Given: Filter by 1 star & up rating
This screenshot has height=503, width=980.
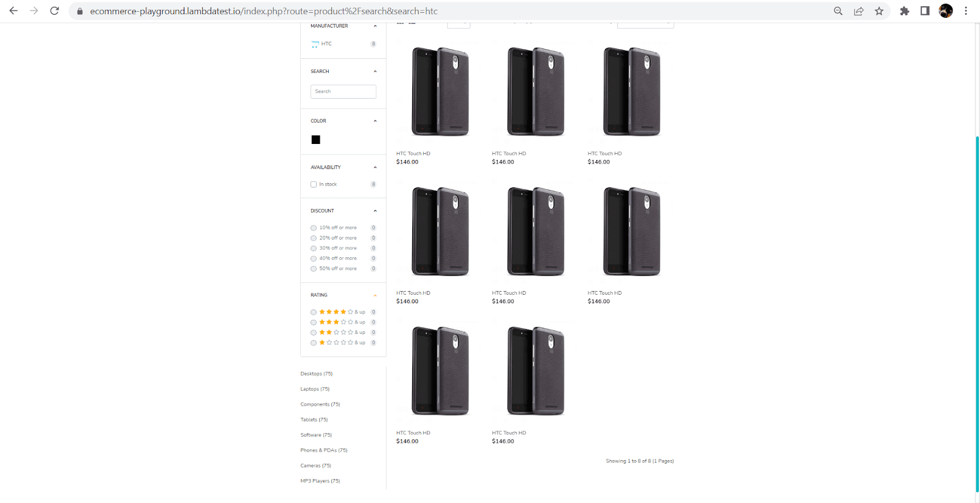Looking at the screenshot, I should click(x=314, y=342).
